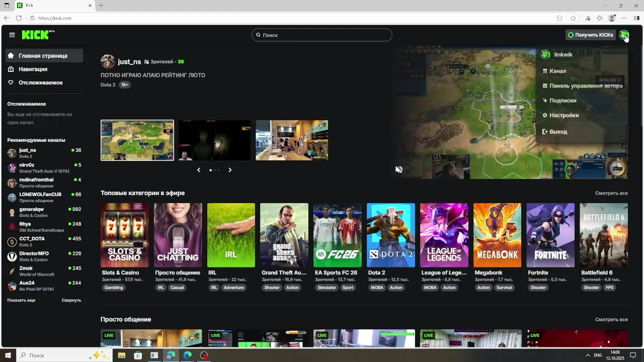The width and height of the screenshot is (644, 362).
Task: Open browser settings and more menu
Action: 624,18
